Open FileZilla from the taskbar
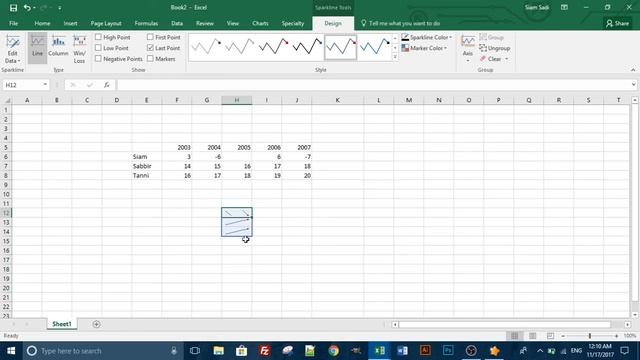The height and width of the screenshot is (360, 640). [x=264, y=351]
